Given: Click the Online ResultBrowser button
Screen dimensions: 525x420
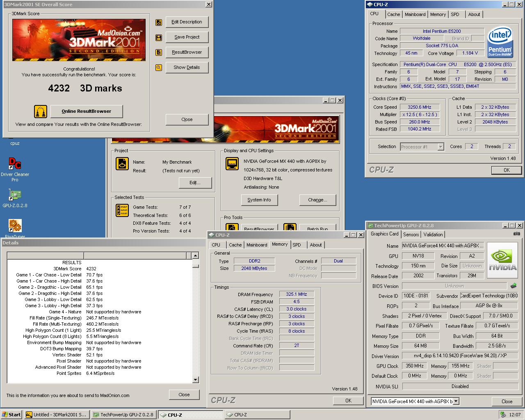Looking at the screenshot, I should [x=87, y=111].
